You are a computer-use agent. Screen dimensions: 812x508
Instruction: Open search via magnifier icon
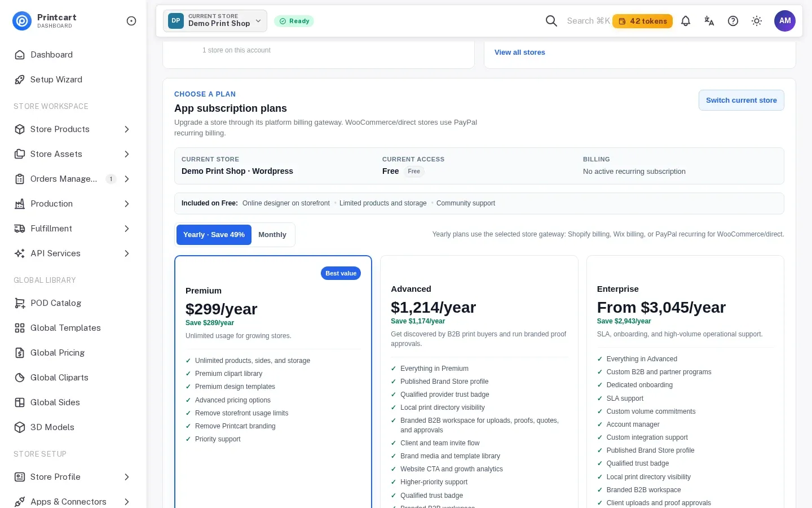(x=551, y=21)
